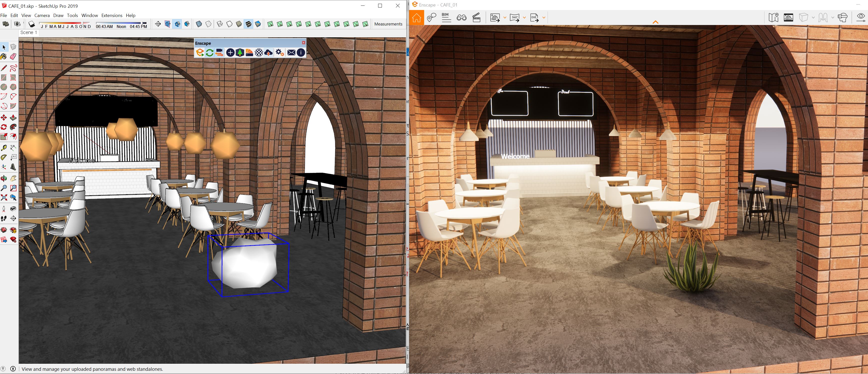Image resolution: width=868 pixels, height=374 pixels.
Task: Open the Camera menu
Action: (x=42, y=15)
